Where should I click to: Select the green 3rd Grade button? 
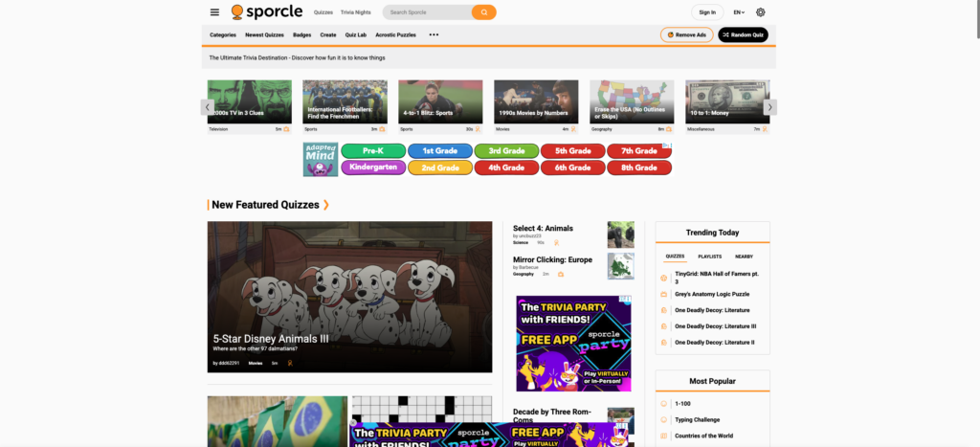(505, 151)
